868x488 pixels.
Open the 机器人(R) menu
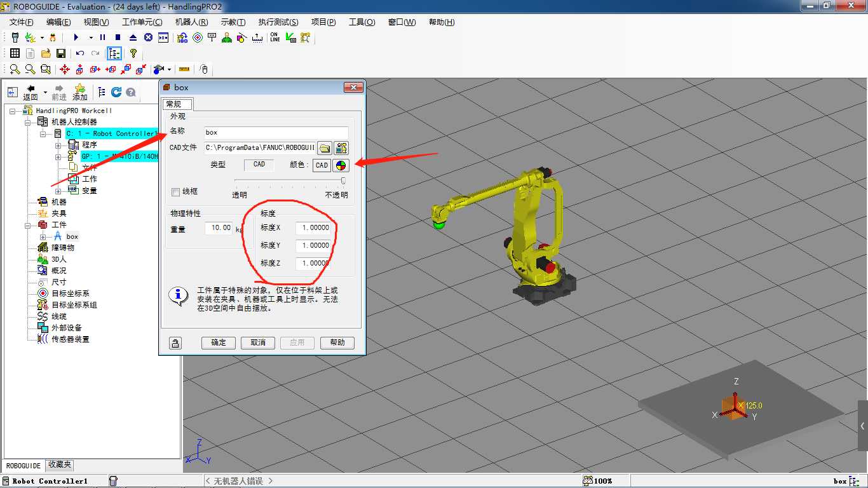(191, 22)
